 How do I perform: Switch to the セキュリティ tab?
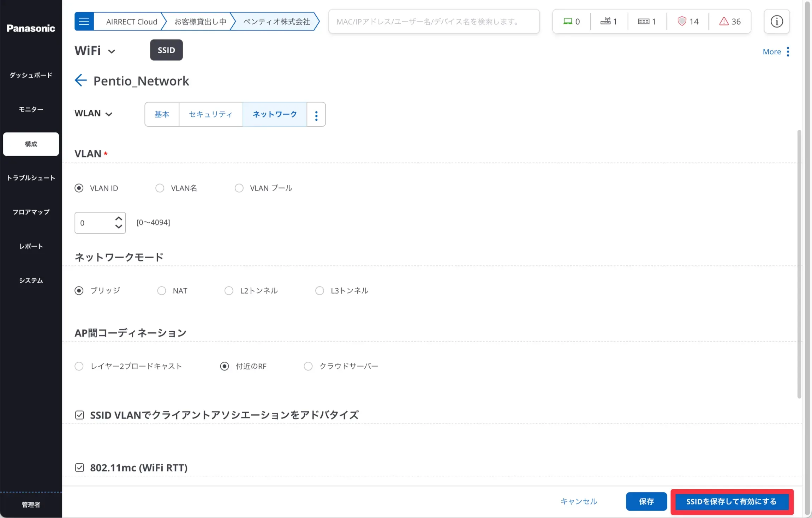pos(210,114)
